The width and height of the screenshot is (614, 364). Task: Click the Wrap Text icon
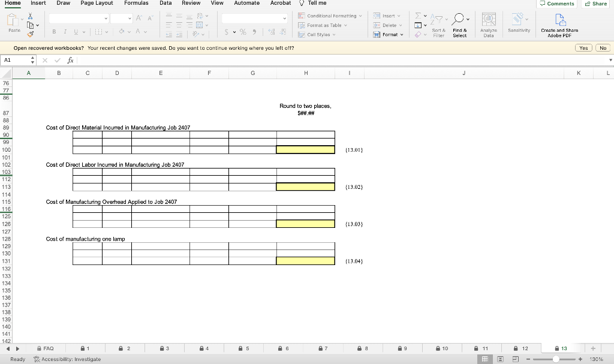(x=200, y=16)
